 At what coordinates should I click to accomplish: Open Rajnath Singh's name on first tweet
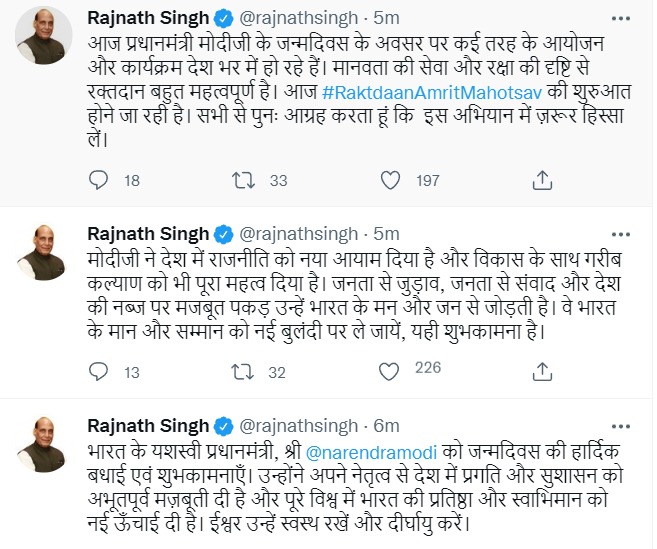pyautogui.click(x=146, y=18)
